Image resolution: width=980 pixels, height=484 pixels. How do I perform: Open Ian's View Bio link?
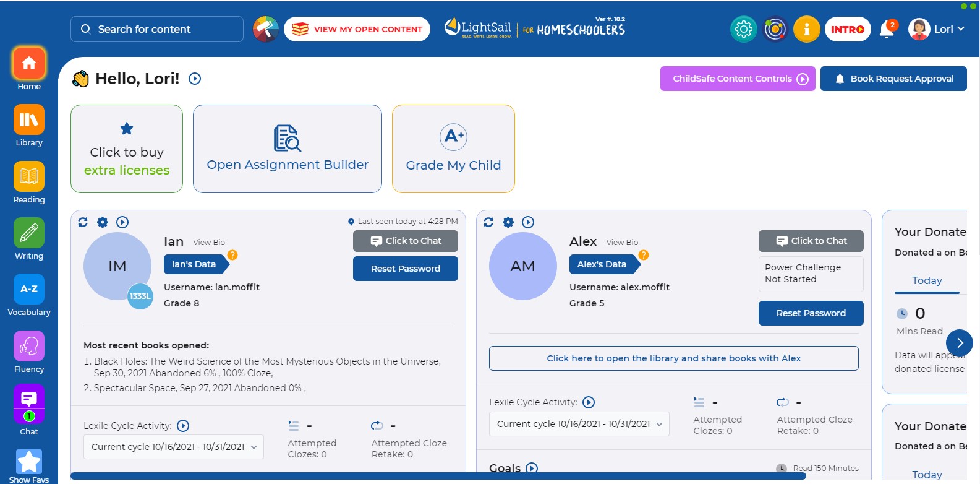pos(209,243)
